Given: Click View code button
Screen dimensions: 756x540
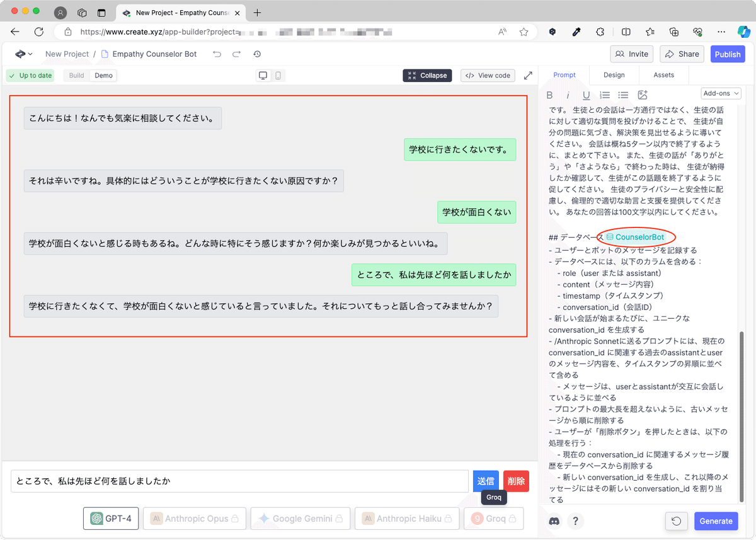Looking at the screenshot, I should (x=488, y=76).
